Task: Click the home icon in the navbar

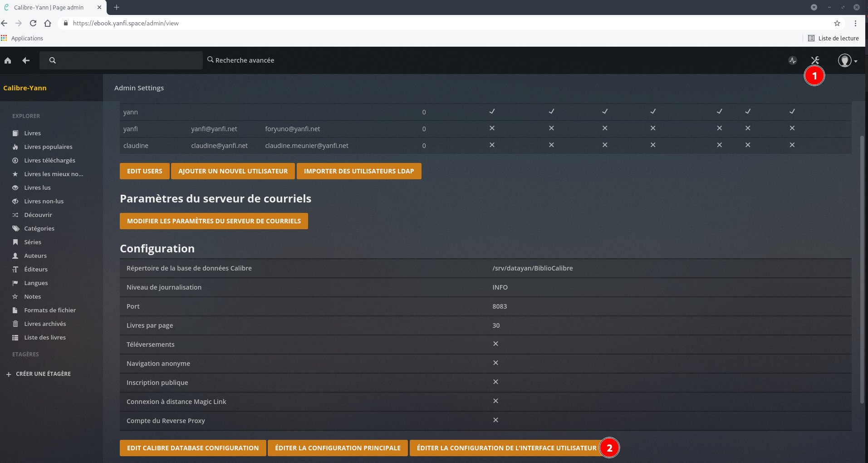Action: pyautogui.click(x=8, y=60)
